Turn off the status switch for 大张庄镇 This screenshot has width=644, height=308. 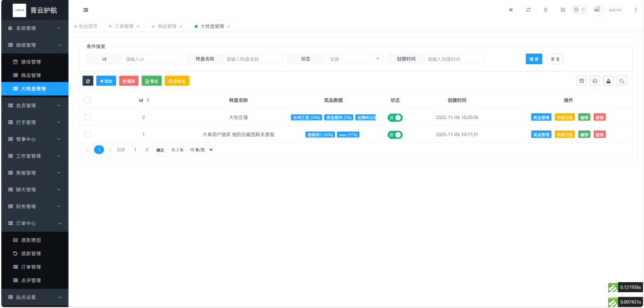[x=395, y=118]
